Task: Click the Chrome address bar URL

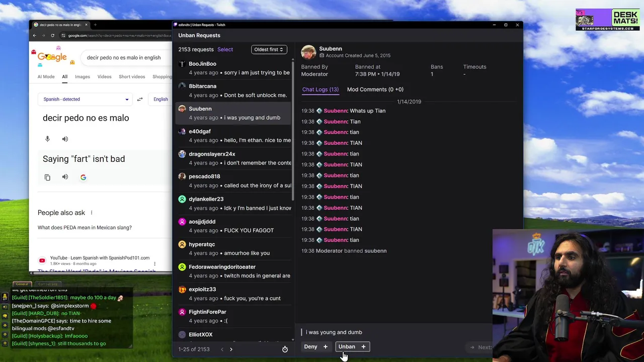Action: [x=120, y=36]
